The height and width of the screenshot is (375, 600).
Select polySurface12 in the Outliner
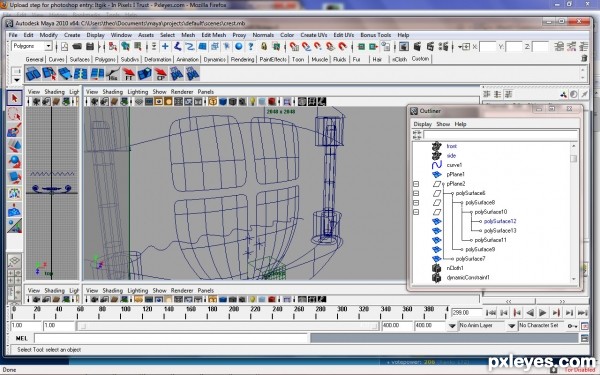500,221
